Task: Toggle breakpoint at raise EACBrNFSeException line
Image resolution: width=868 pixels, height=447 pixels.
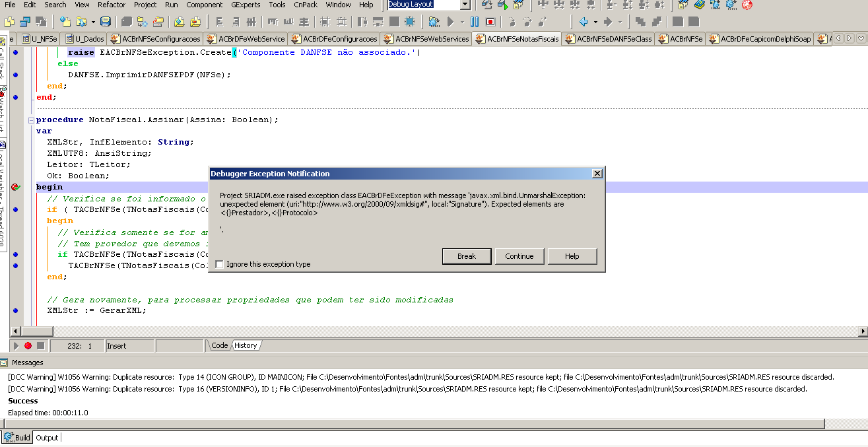Action: (x=15, y=52)
